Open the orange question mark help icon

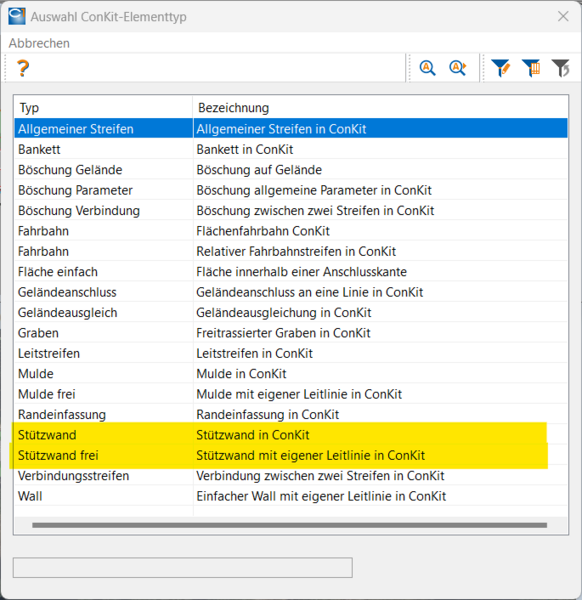[x=23, y=68]
